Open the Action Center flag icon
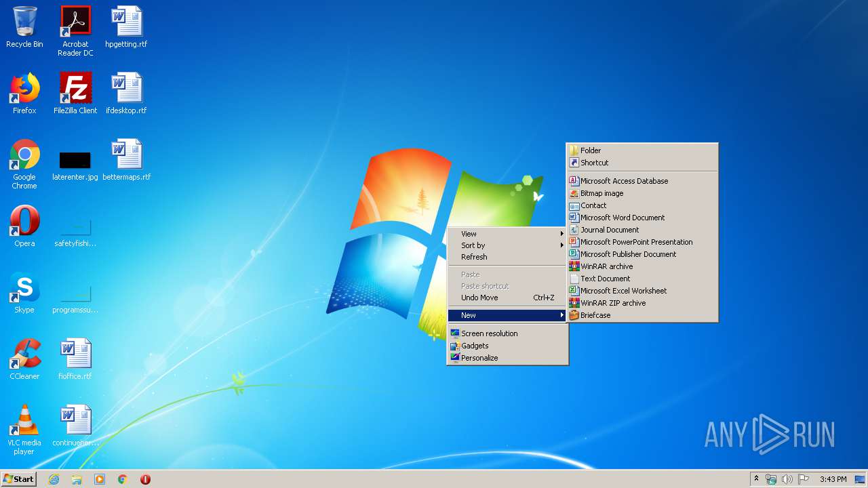The width and height of the screenshot is (868, 488). pyautogui.click(x=804, y=479)
